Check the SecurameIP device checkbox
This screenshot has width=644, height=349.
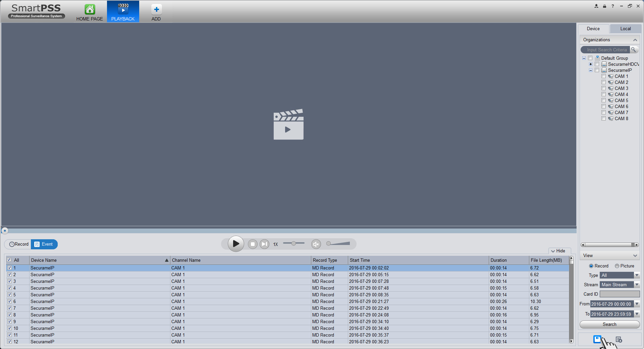[x=597, y=70]
